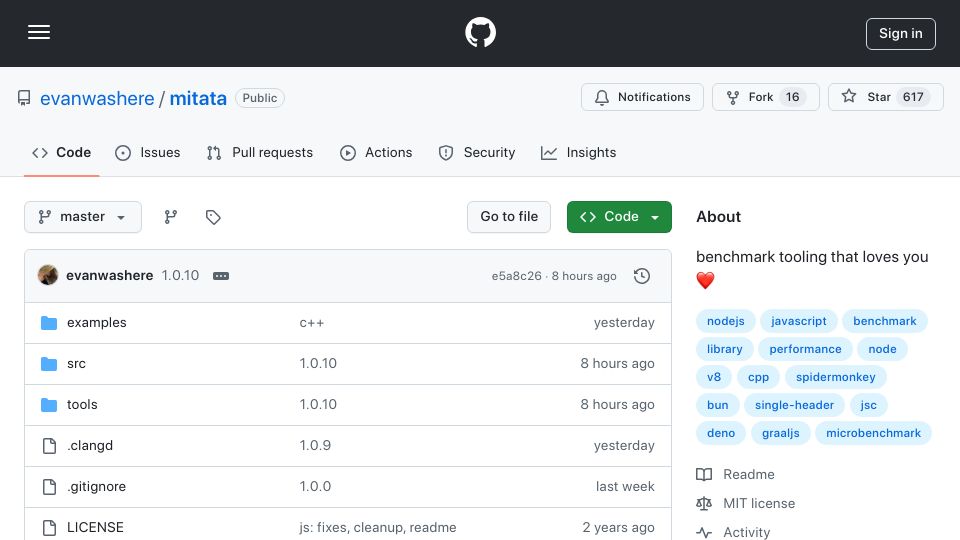View tags via tag icon
The height and width of the screenshot is (540, 960).
213,217
